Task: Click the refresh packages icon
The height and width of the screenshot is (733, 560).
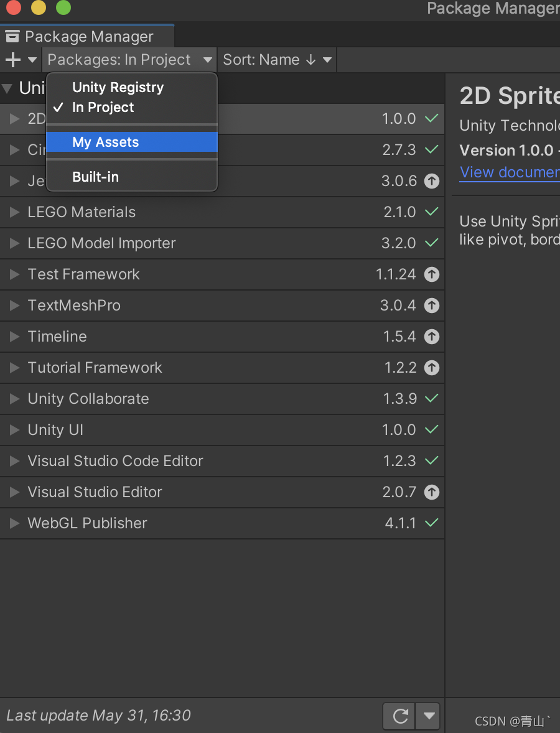Action: click(399, 716)
